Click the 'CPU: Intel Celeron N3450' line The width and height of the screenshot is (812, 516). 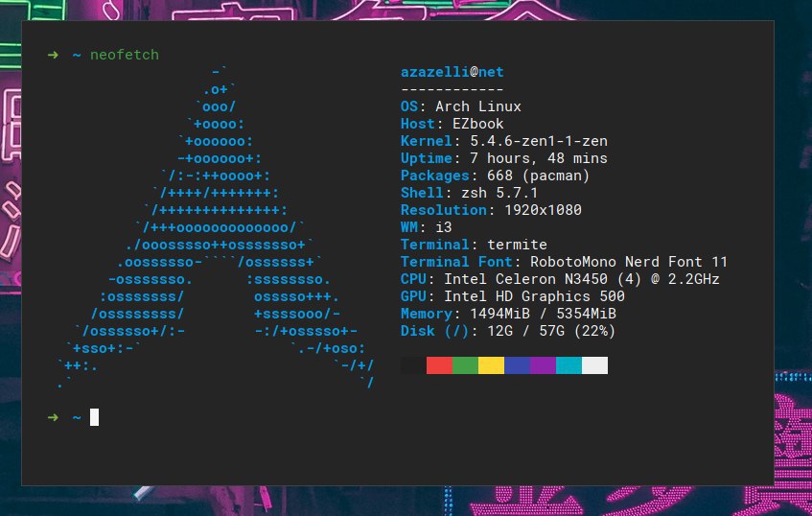click(x=560, y=279)
